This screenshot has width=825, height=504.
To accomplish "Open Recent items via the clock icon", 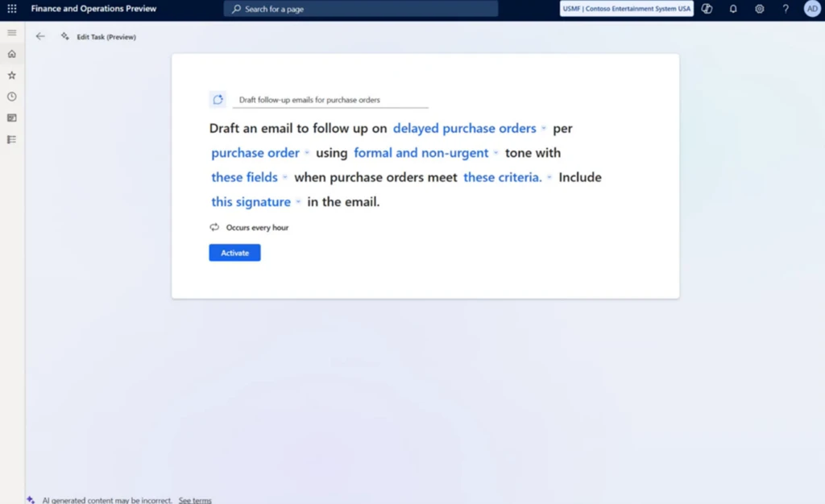I will [11, 96].
